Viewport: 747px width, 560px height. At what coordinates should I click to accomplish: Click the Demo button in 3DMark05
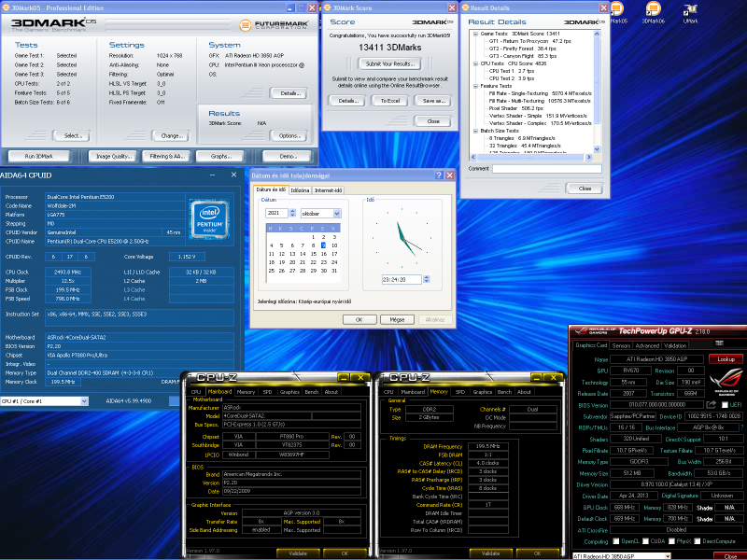288,156
